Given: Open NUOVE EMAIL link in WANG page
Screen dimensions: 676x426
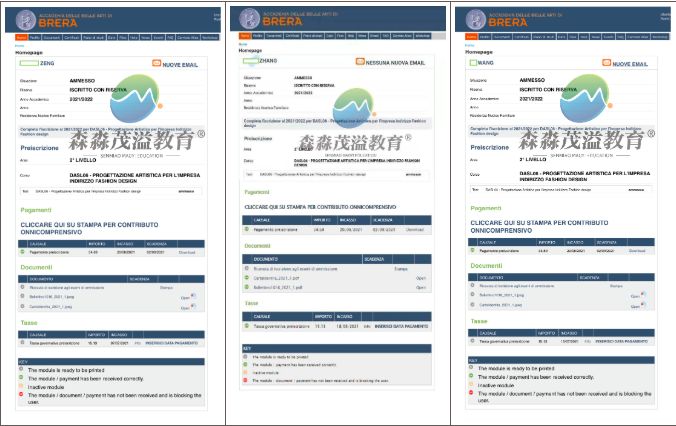Looking at the screenshot, I should [x=630, y=64].
